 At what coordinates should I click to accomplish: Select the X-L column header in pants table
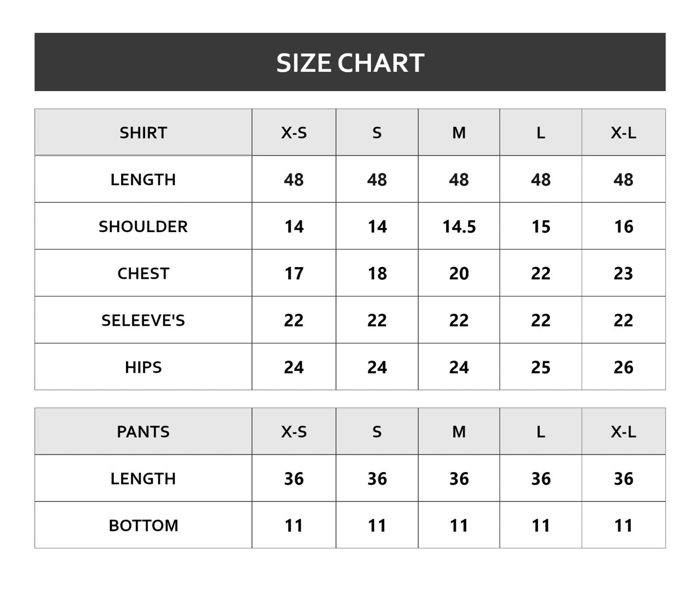coord(623,431)
